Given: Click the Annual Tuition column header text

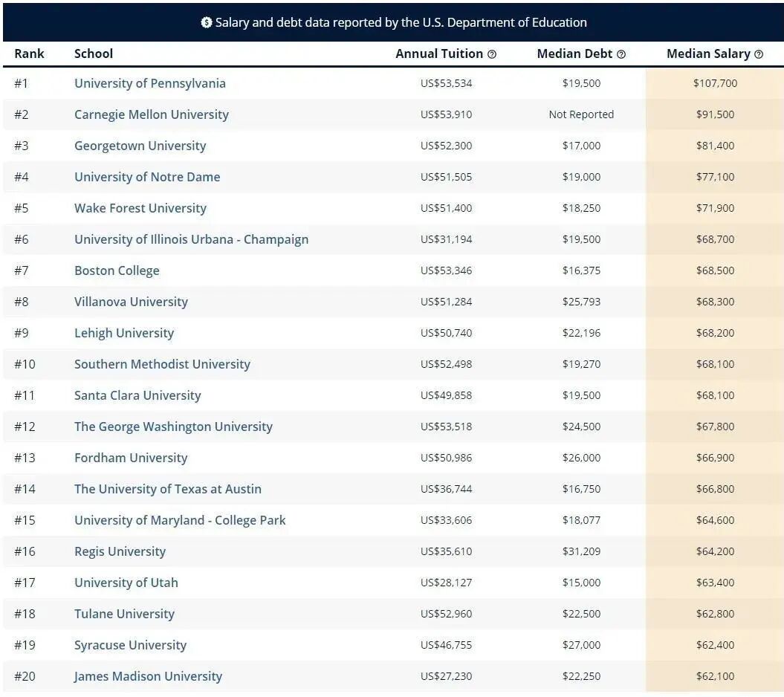Looking at the screenshot, I should pyautogui.click(x=439, y=54).
